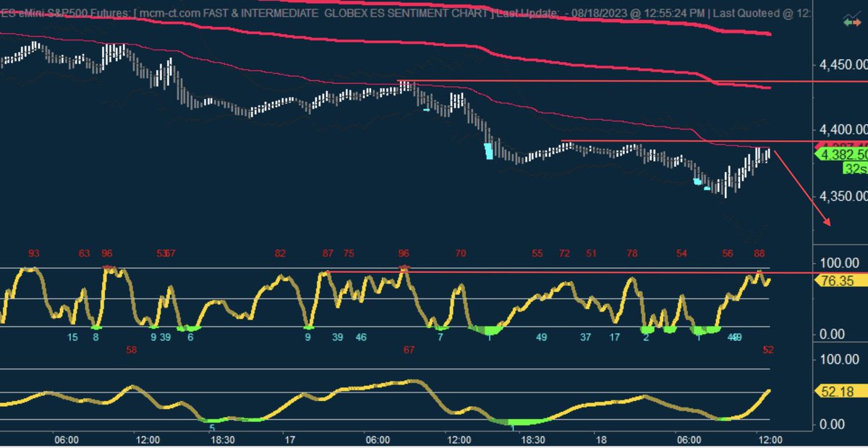
Task: Click the cyan oscillator trough value 7
Action: pyautogui.click(x=440, y=337)
